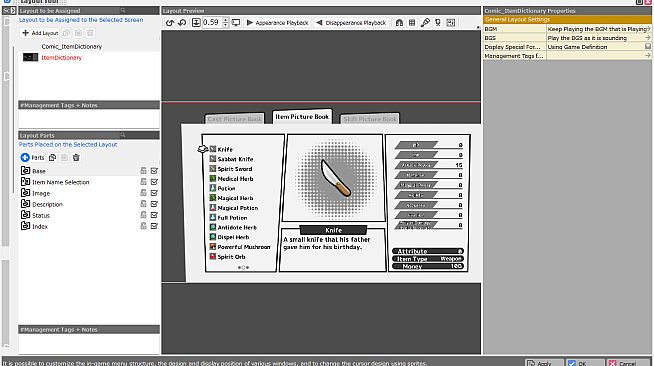
Task: Click the paste parts icon next to Parts
Action: point(64,158)
